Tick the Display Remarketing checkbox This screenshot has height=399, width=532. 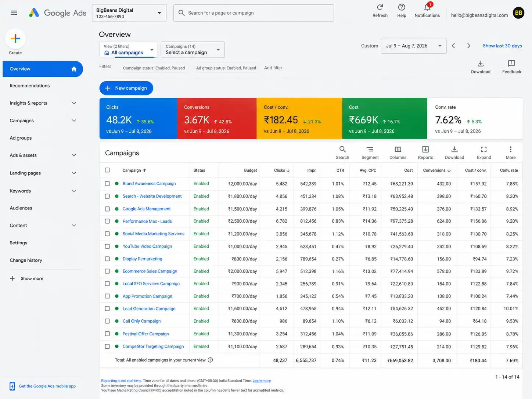click(107, 259)
